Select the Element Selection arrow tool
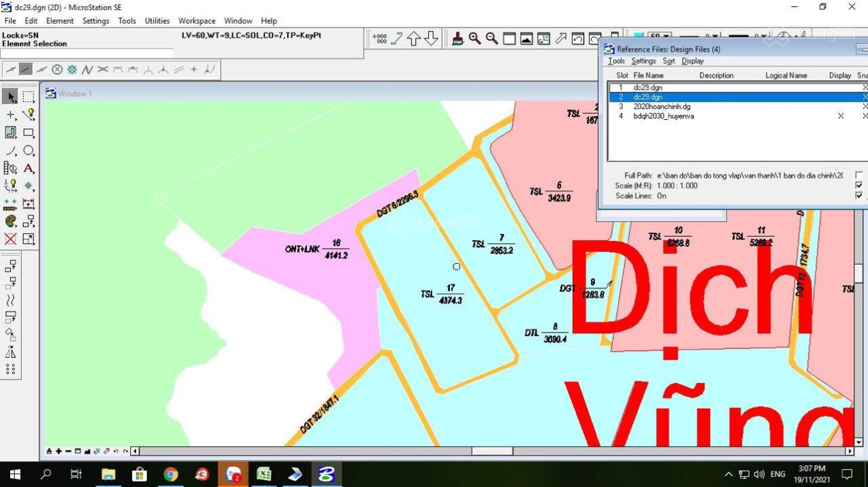Image resolution: width=868 pixels, height=487 pixels. (x=10, y=97)
